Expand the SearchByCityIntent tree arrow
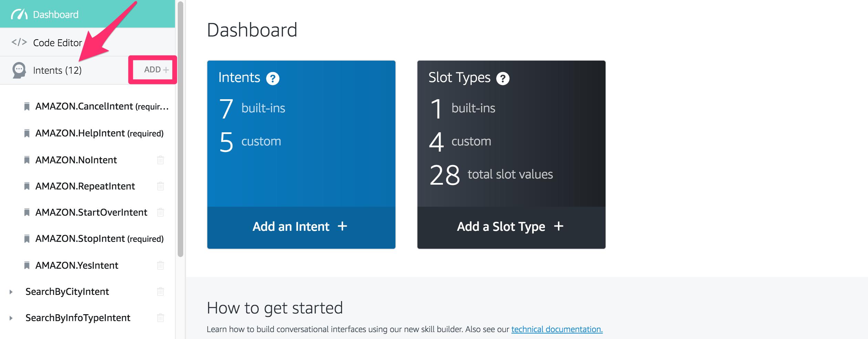The width and height of the screenshot is (868, 339). pos(11,292)
